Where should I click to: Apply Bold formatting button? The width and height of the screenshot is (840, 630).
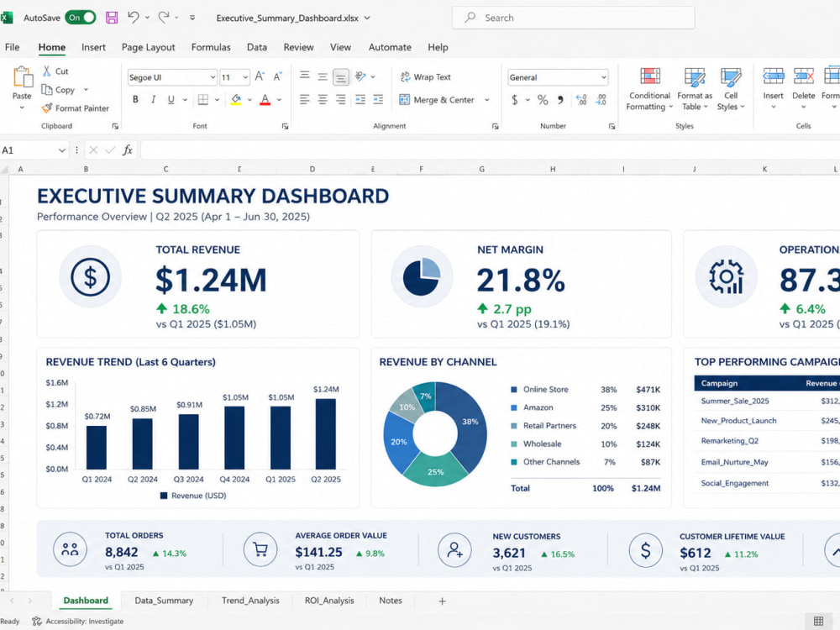point(135,99)
